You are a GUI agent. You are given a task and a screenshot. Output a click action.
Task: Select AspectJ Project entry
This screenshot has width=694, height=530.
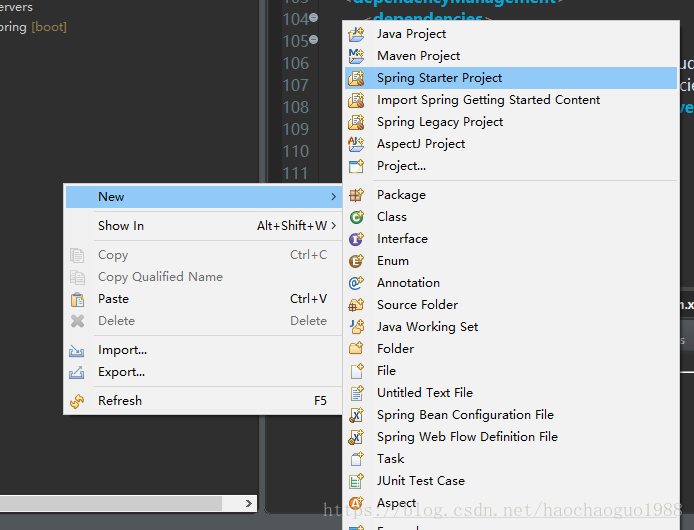coord(511,144)
